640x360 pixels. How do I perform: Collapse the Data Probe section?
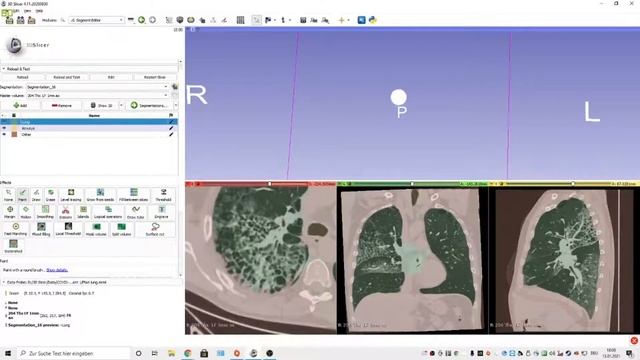click(x=4, y=282)
